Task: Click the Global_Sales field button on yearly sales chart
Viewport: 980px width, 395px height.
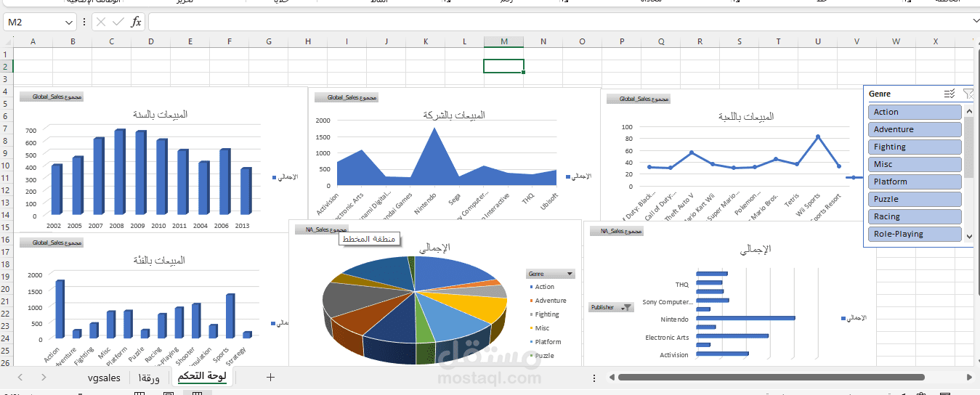Action: tap(51, 97)
